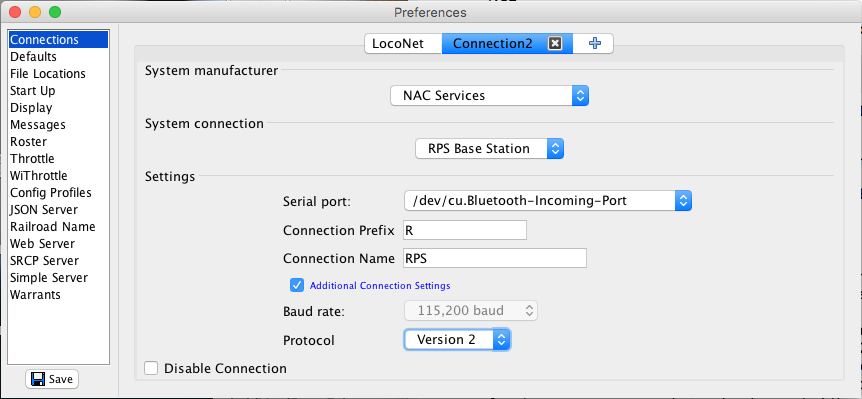Screen dimensions: 862x399
Task: Click the Additional Connection Settings label
Action: pyautogui.click(x=380, y=286)
